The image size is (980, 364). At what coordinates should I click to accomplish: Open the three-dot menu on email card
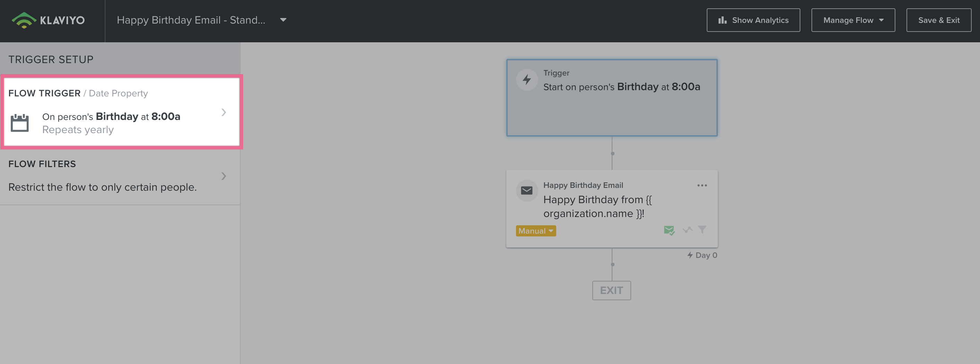702,185
